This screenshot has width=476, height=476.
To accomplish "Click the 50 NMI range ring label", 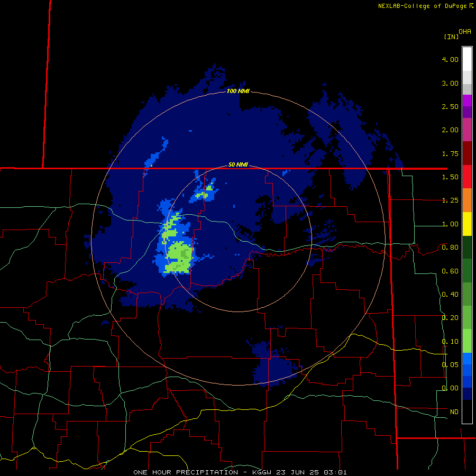I will point(238,164).
